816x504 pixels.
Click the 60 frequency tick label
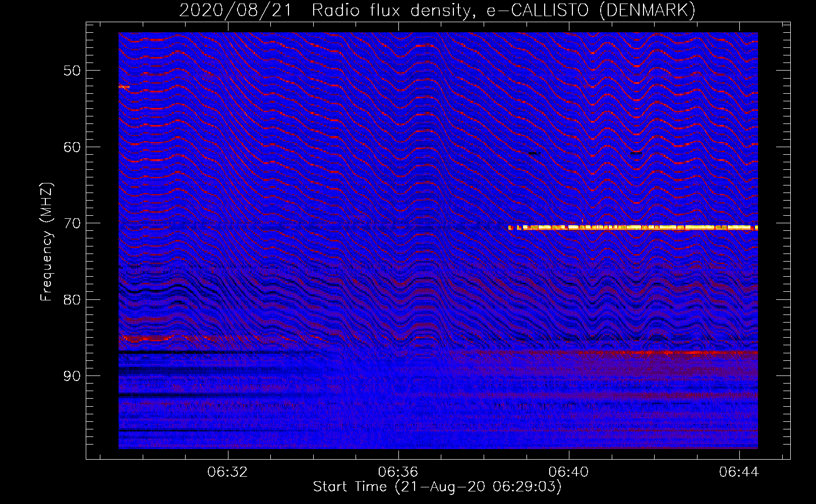click(72, 147)
